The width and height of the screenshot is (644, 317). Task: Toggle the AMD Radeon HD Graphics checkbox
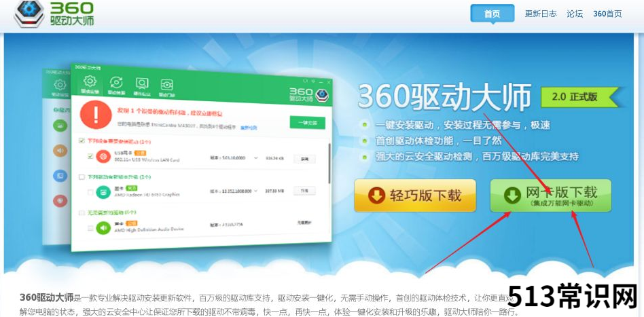(90, 191)
